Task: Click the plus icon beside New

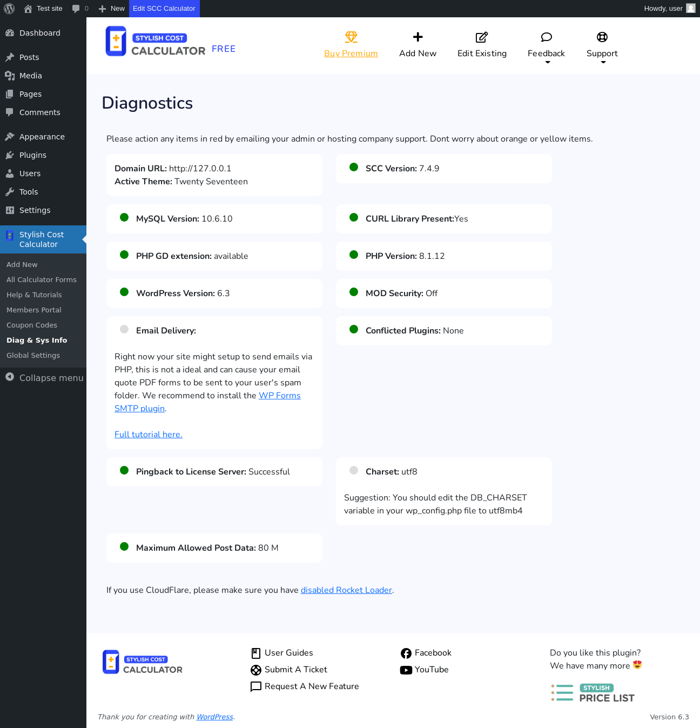Action: coord(102,9)
